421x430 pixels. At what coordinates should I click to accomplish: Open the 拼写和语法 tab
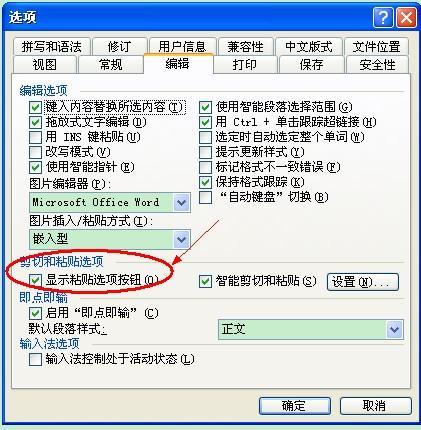(x=52, y=46)
